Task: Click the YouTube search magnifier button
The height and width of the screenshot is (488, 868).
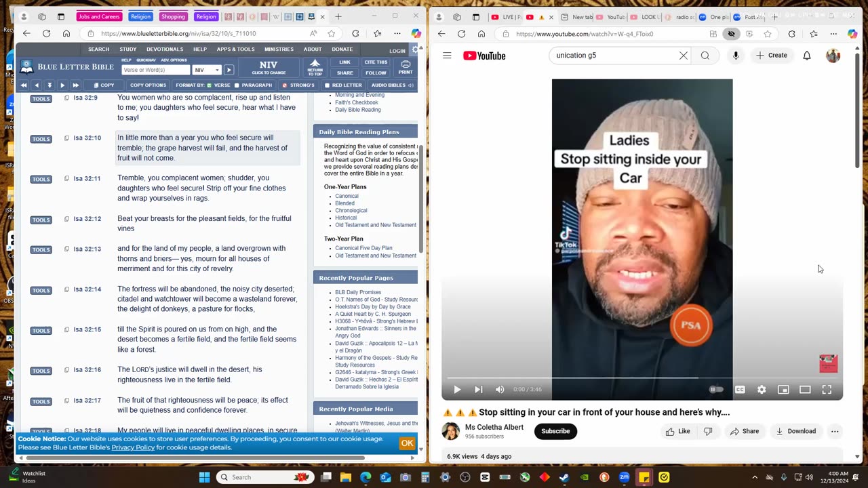Action: [705, 56]
